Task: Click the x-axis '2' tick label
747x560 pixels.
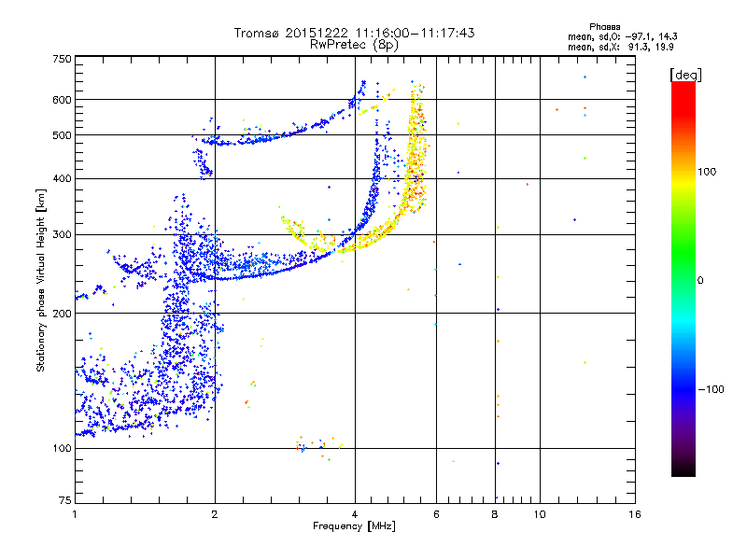Action: point(215,514)
